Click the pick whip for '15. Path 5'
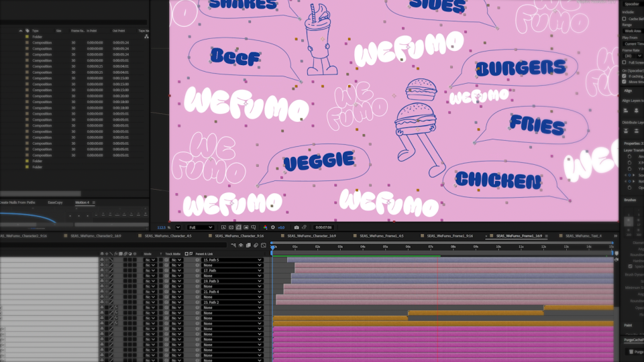This screenshot has height=362, width=644. [198, 260]
